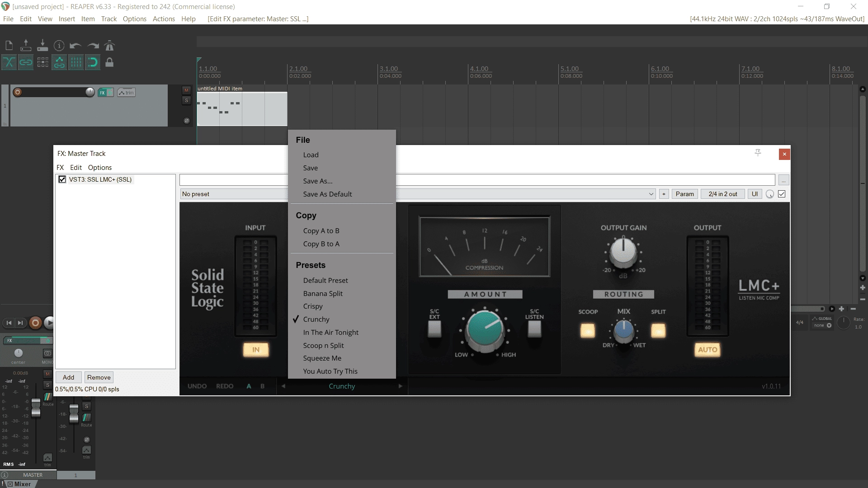
Task: Click plugin UNDO button
Action: click(x=197, y=386)
